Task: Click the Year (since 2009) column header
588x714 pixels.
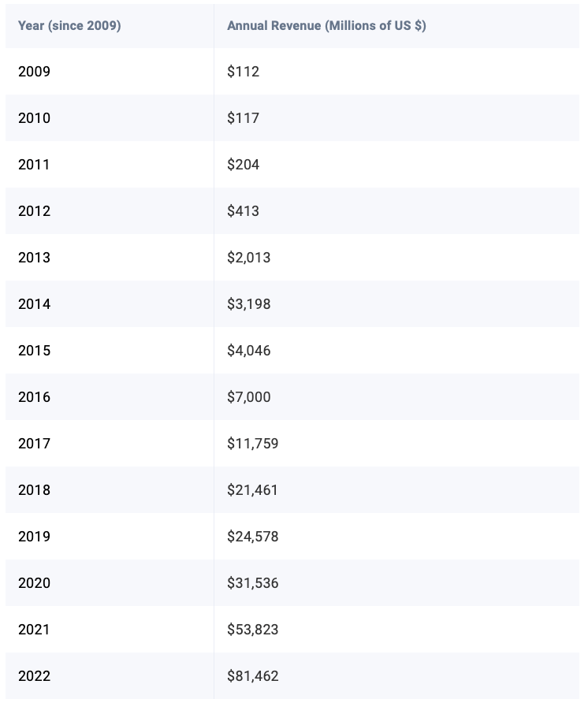Action: [69, 25]
